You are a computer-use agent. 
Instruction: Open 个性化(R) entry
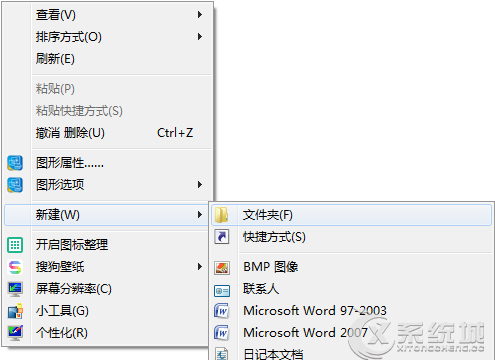tap(107, 333)
